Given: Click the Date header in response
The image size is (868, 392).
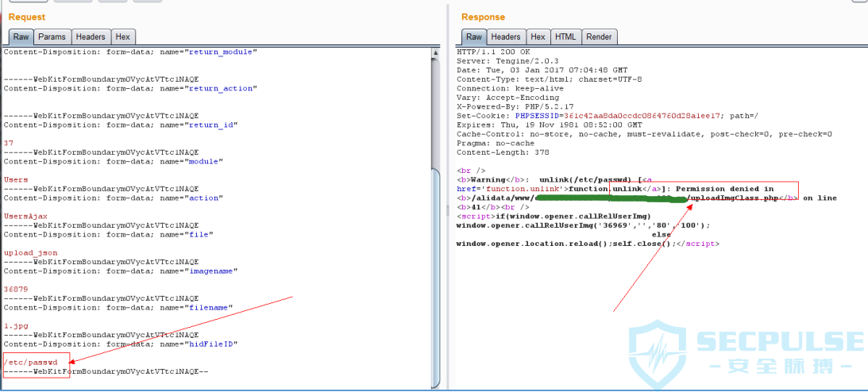Looking at the screenshot, I should coord(542,70).
